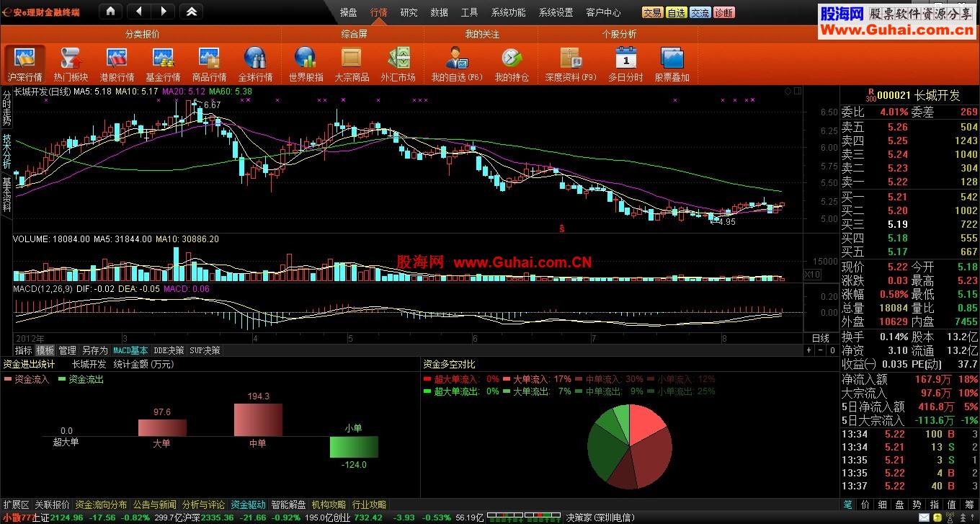Collapse the ribbon with double-chevron button

tap(191, 12)
